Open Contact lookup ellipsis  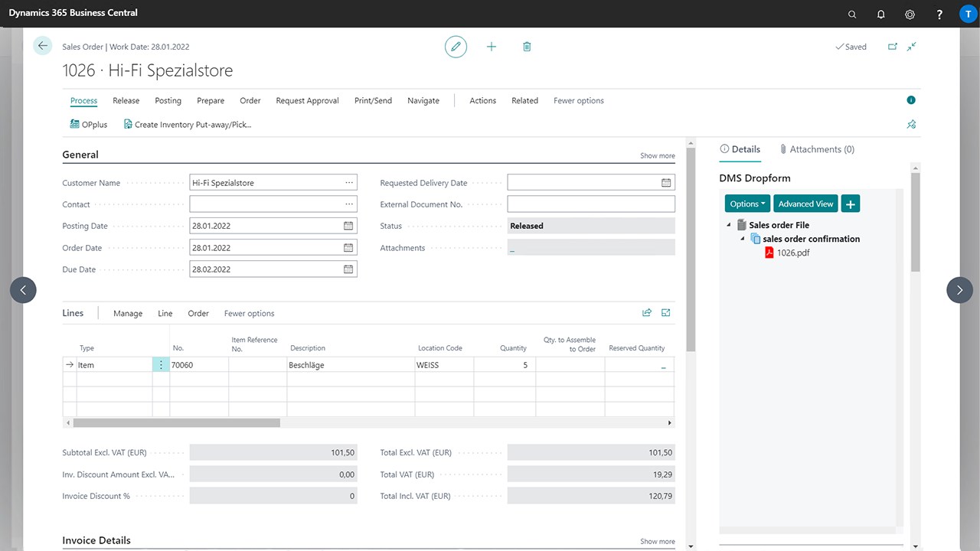coord(349,204)
